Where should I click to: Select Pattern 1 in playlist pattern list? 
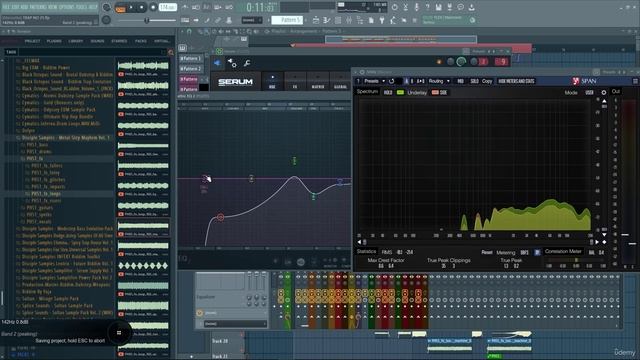click(191, 58)
